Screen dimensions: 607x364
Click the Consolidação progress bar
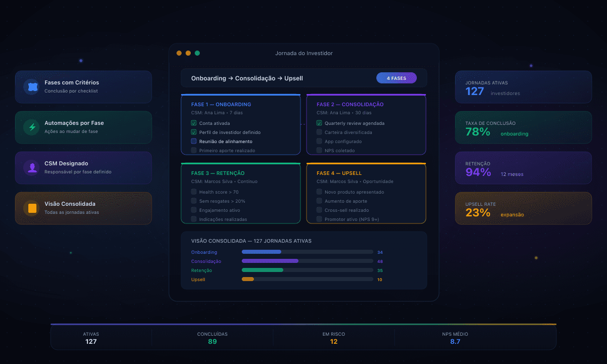click(307, 261)
